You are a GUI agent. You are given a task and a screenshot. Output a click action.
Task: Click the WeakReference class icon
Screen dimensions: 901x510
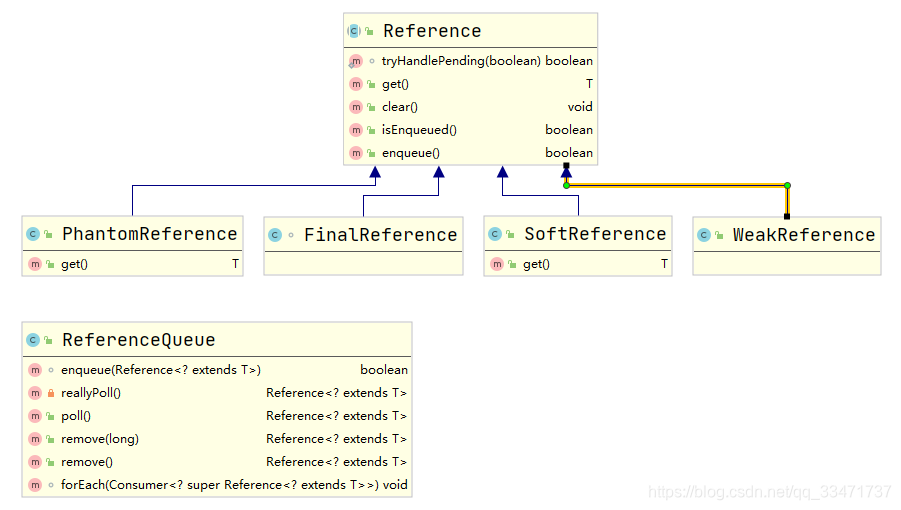point(704,235)
